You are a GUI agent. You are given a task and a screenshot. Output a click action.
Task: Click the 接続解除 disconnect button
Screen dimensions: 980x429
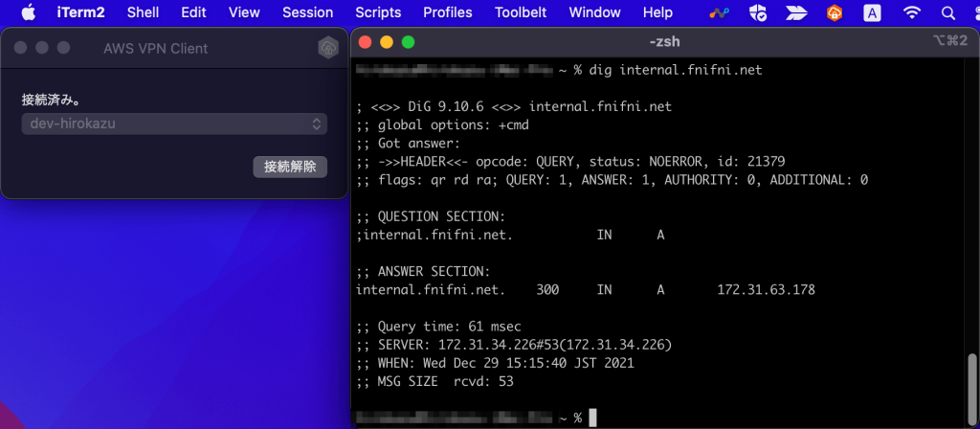click(290, 167)
